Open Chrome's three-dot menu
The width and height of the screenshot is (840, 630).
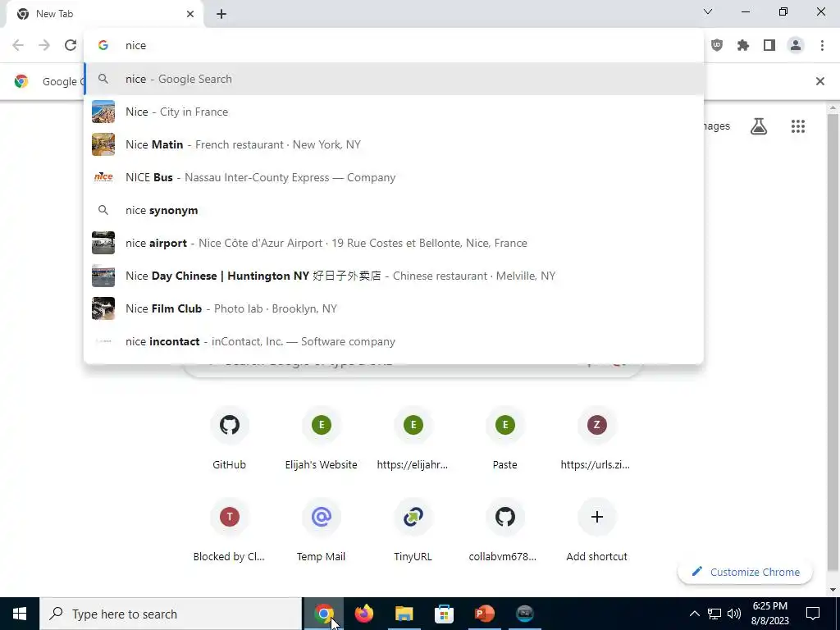coord(822,46)
